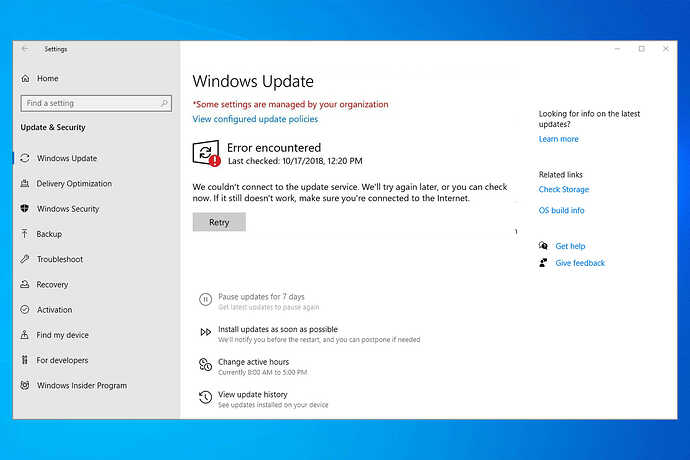Viewport: 690px width, 460px height.
Task: Open View configured update policies link
Action: click(255, 119)
